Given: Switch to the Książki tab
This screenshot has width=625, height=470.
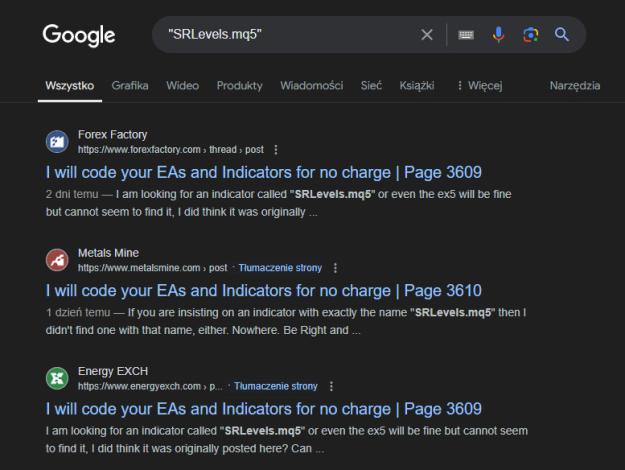Looking at the screenshot, I should (x=417, y=86).
